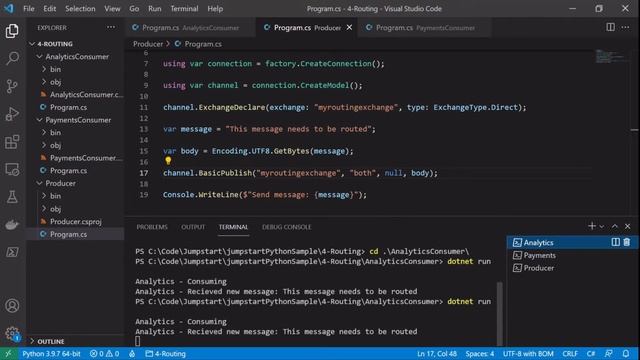Open the Terminal menu
This screenshot has width=640, height=360.
184,9
